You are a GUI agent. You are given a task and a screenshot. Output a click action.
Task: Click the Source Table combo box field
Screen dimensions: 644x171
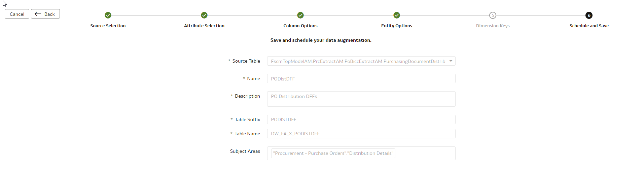click(358, 61)
